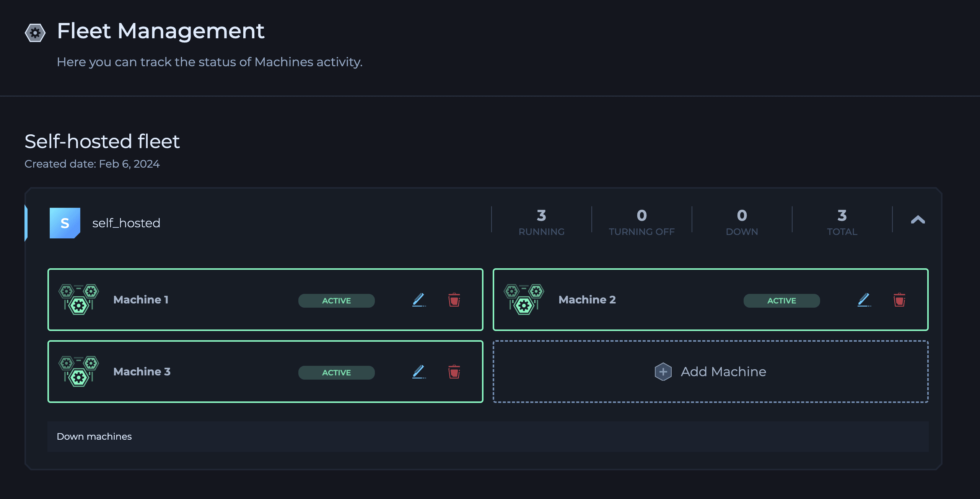Click the Fleet Management hexagon gear icon
Viewport: 980px width, 499px height.
point(35,33)
